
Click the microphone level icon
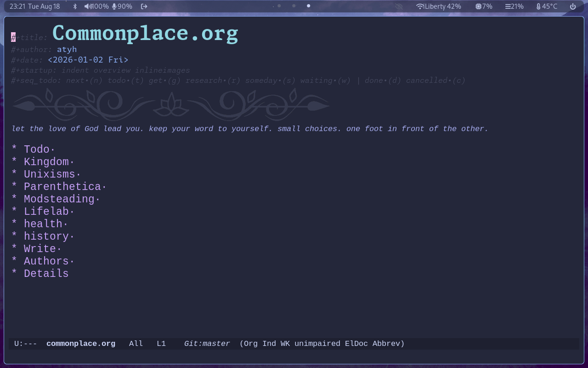[x=114, y=6]
